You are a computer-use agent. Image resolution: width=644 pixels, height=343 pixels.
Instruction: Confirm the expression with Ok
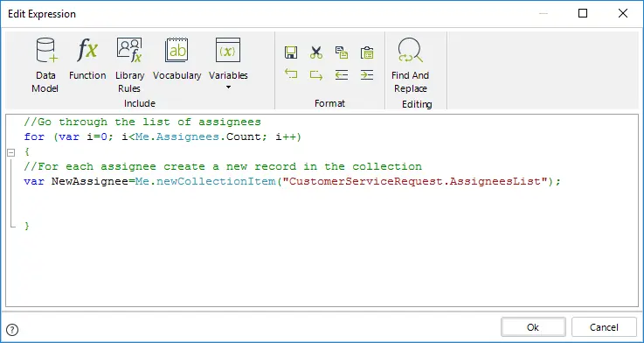pyautogui.click(x=533, y=327)
